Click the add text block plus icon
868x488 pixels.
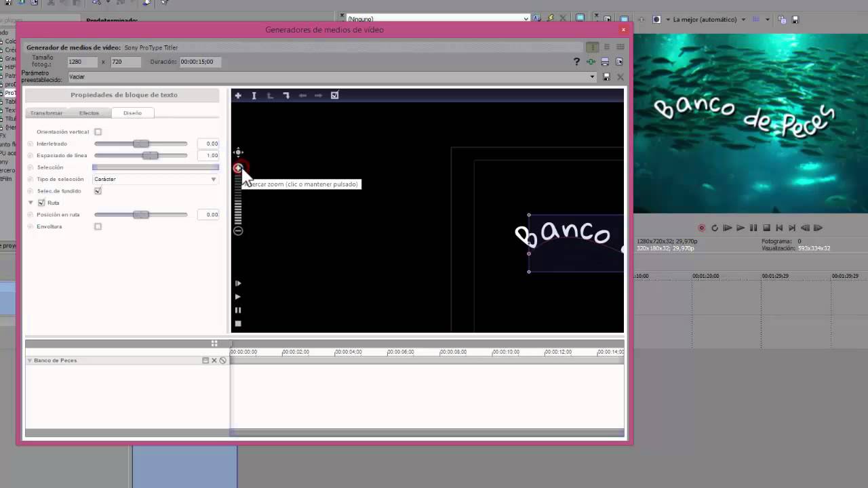click(238, 96)
